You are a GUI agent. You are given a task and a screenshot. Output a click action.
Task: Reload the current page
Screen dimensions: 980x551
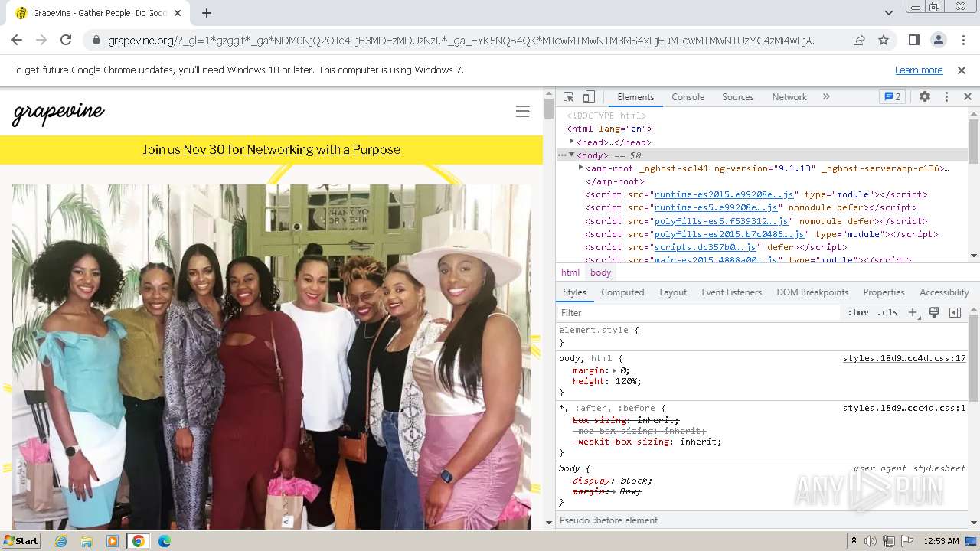click(x=66, y=40)
